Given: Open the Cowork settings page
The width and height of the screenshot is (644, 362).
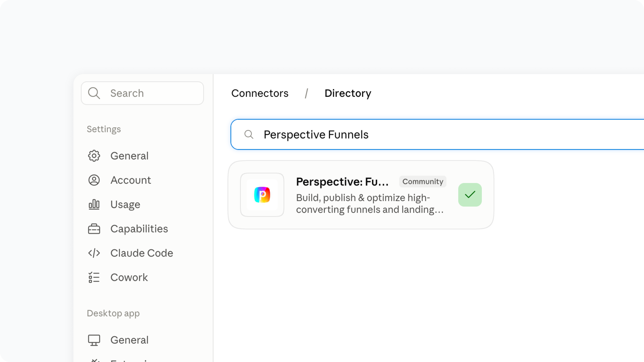Looking at the screenshot, I should [x=129, y=277].
